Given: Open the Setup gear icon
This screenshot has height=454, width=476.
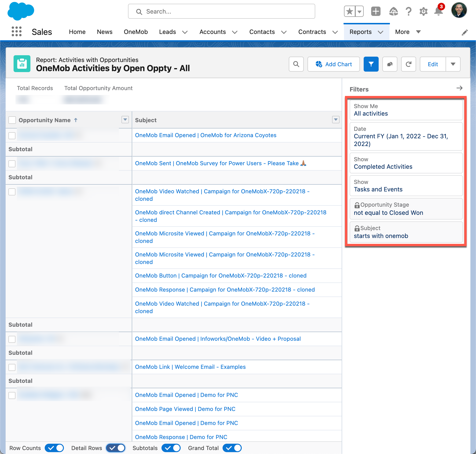Looking at the screenshot, I should coord(424,11).
